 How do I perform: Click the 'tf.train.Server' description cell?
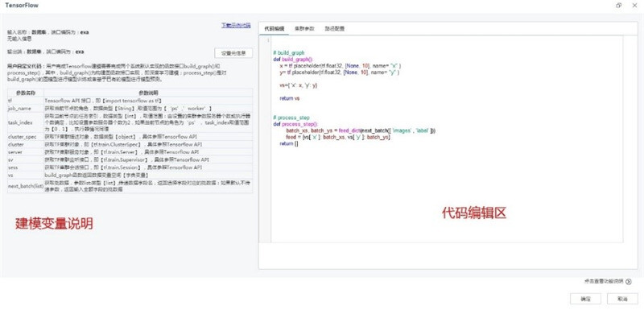pos(148,152)
